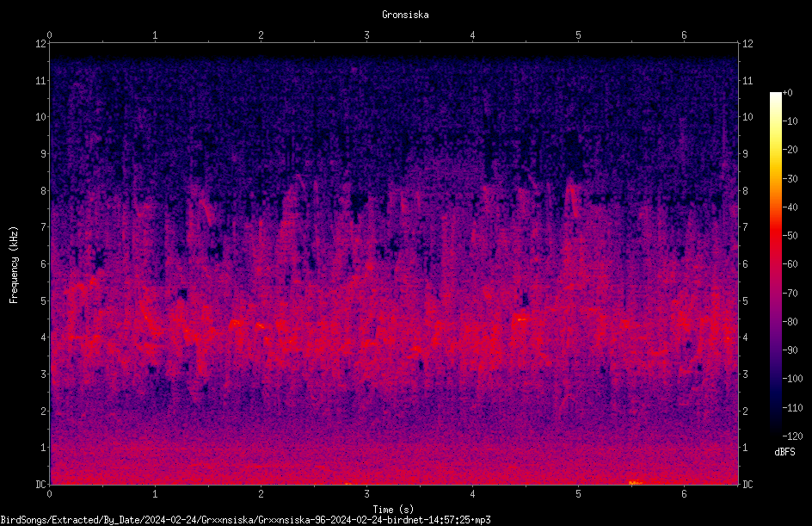Click the 4 kHz label on left axis
Image resolution: width=812 pixels, height=526 pixels.
coord(44,337)
